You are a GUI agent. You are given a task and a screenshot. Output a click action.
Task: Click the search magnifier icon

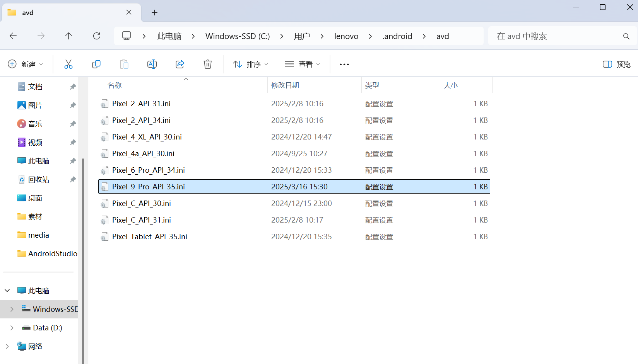pos(626,36)
